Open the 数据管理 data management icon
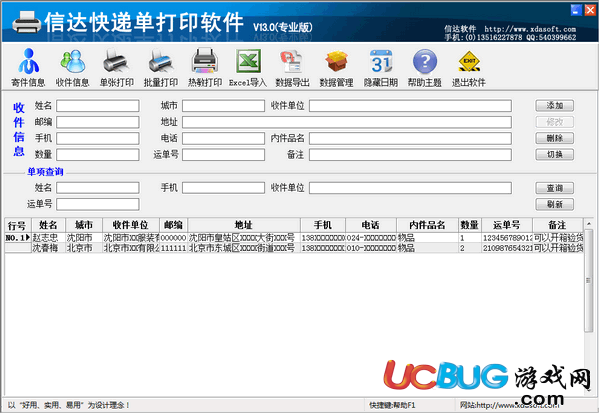Screen dimensions: 600x414 tap(336, 67)
